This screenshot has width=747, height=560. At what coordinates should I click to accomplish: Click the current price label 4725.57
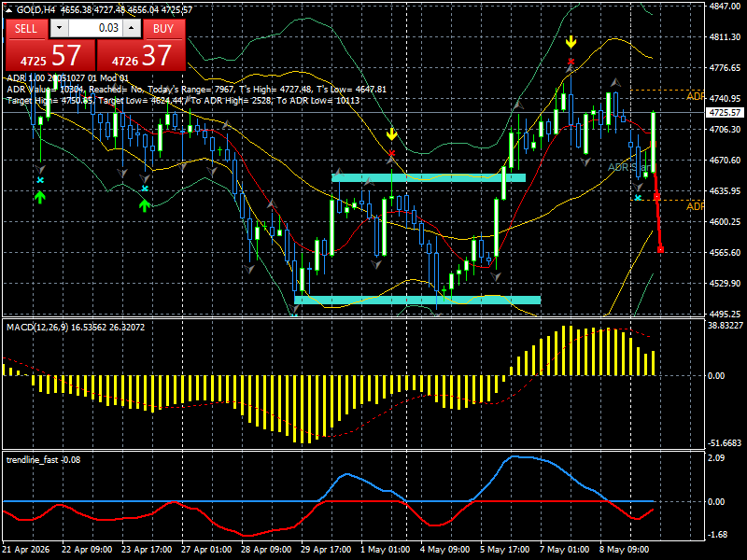coord(725,113)
